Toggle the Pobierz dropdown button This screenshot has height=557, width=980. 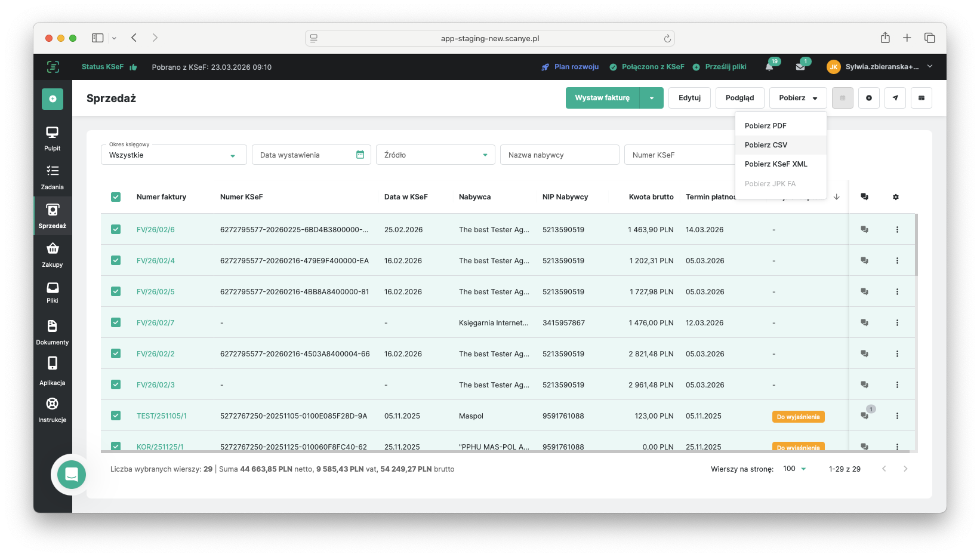[x=798, y=98]
